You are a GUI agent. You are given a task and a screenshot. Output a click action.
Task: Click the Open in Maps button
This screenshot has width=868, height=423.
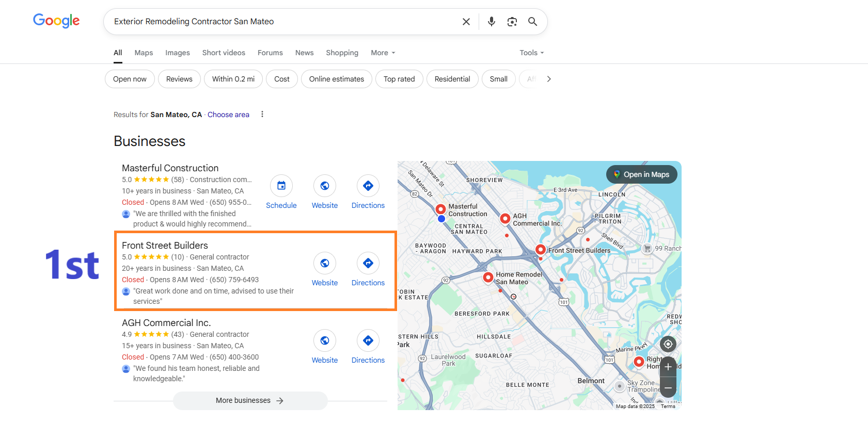point(642,174)
